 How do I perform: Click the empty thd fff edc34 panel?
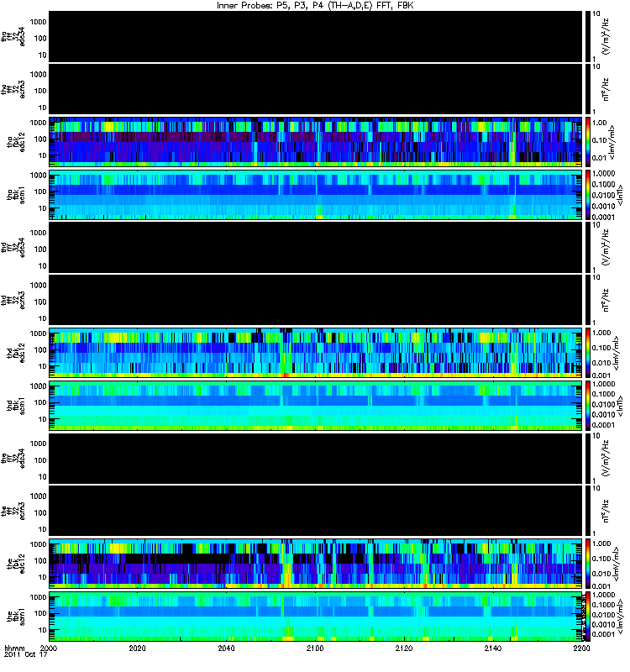point(316,247)
